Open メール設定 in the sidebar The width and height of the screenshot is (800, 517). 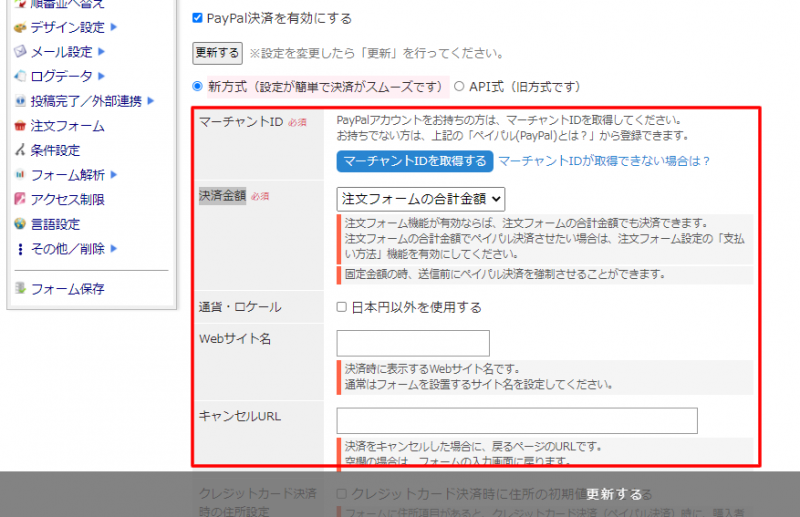click(61, 52)
